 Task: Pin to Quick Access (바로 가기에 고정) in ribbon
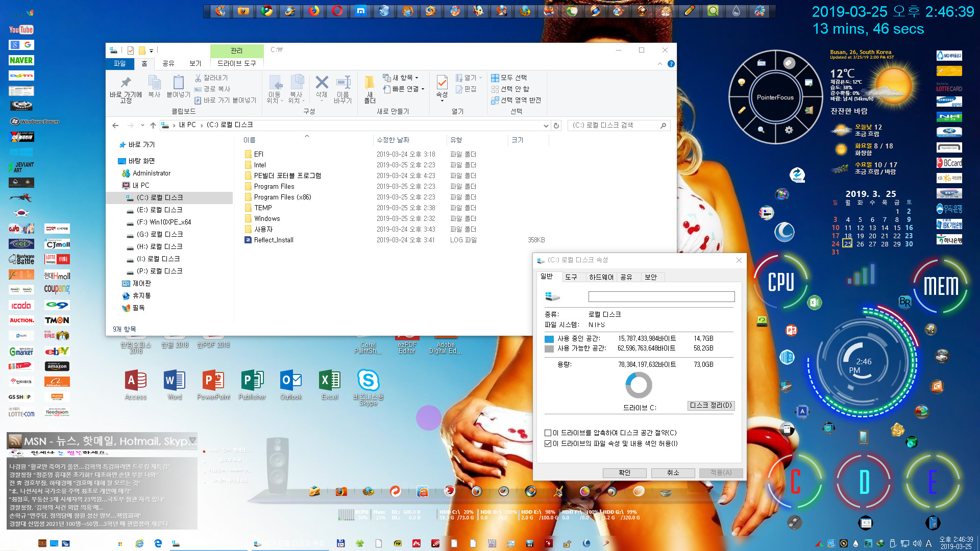(x=126, y=89)
